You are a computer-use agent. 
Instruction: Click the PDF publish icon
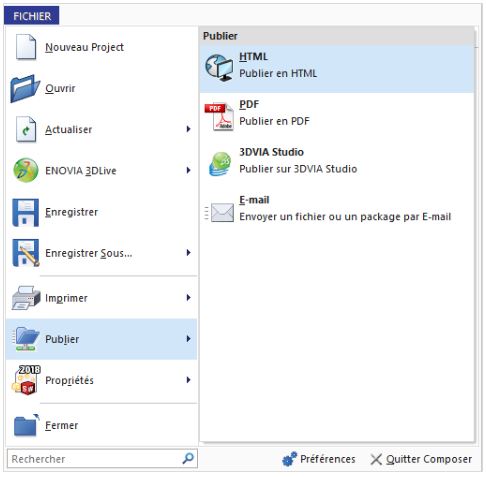219,116
